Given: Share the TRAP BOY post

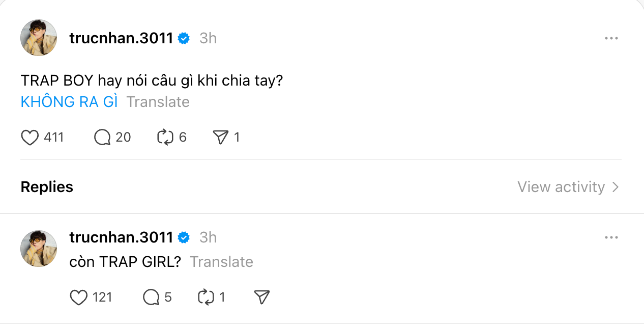Looking at the screenshot, I should (220, 137).
